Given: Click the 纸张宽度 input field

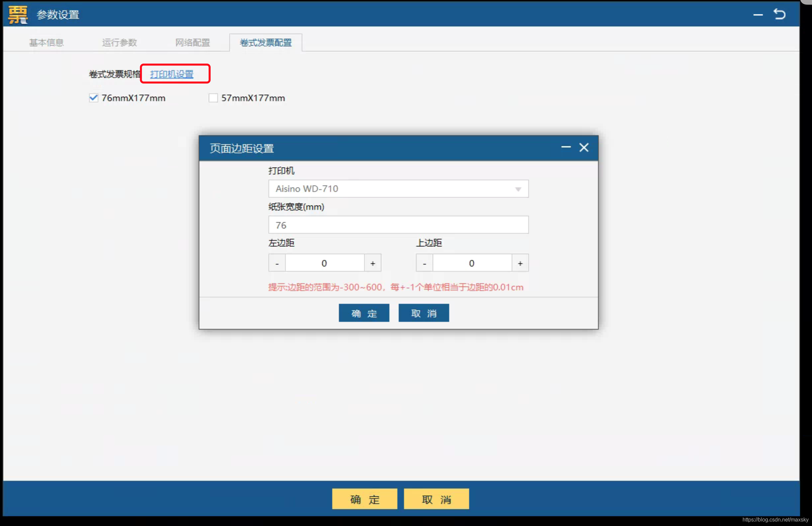Looking at the screenshot, I should 398,225.
